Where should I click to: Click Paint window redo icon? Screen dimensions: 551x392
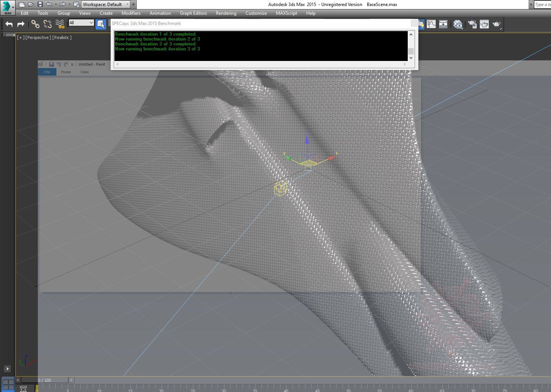point(66,64)
